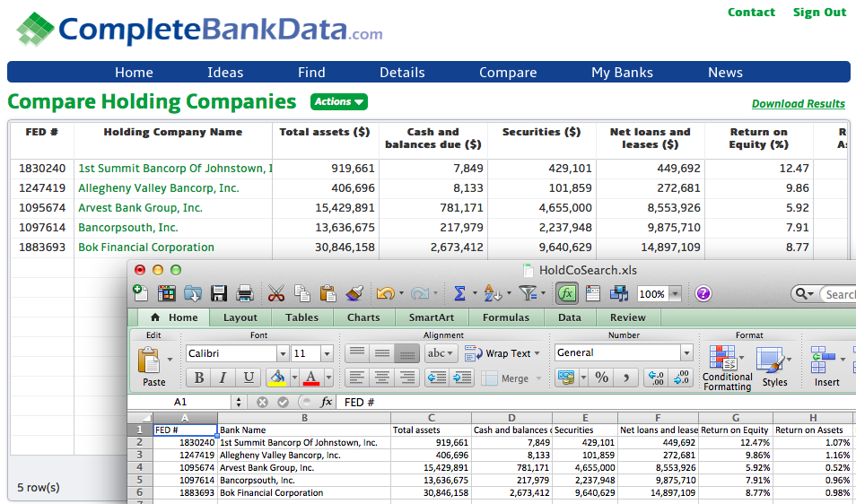Undo the last action in Excel

point(386,293)
